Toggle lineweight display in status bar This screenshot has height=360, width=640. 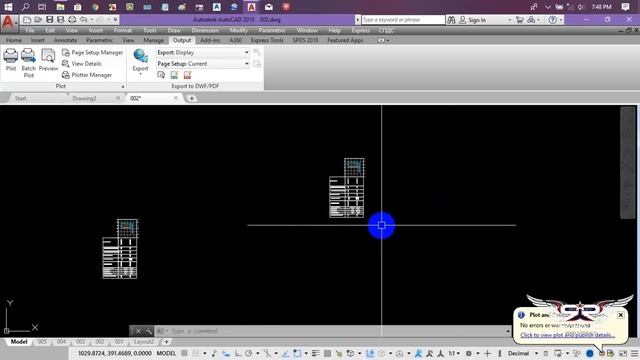tap(316, 353)
